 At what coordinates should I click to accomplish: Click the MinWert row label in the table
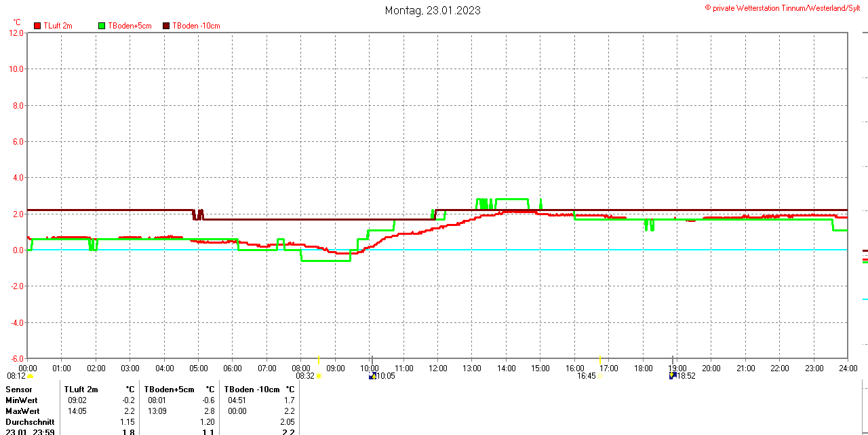tap(22, 400)
